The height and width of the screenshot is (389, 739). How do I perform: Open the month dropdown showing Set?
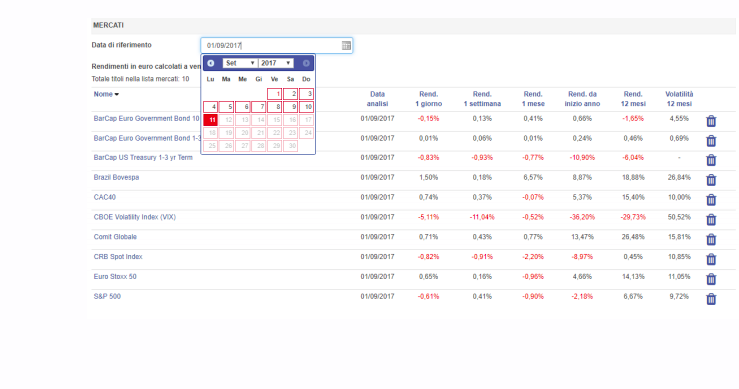tap(240, 63)
